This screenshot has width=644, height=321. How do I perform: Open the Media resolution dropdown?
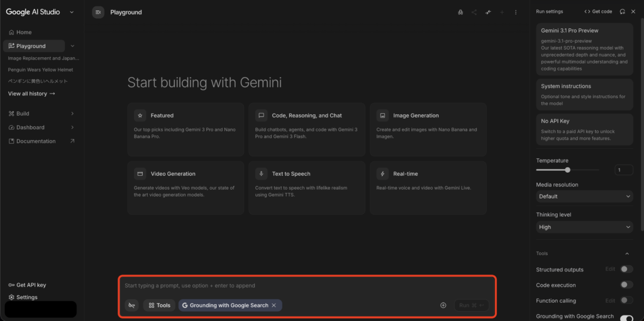584,197
